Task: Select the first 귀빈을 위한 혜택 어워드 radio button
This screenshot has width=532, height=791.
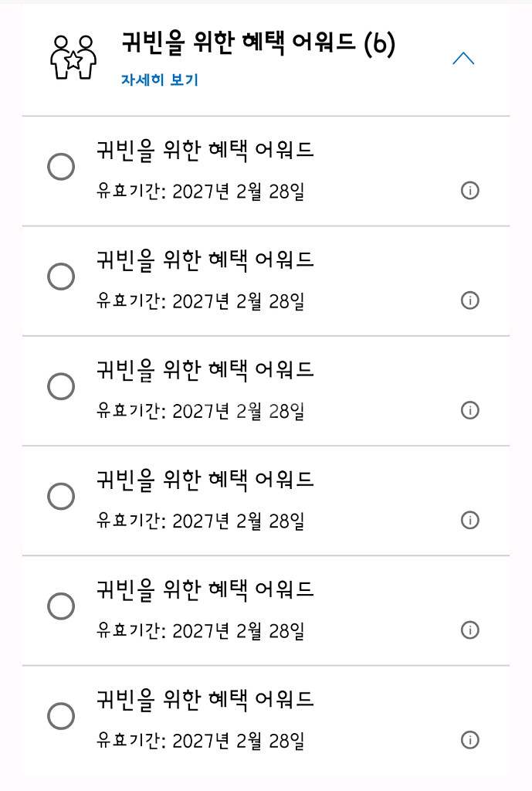Action: coord(61,167)
